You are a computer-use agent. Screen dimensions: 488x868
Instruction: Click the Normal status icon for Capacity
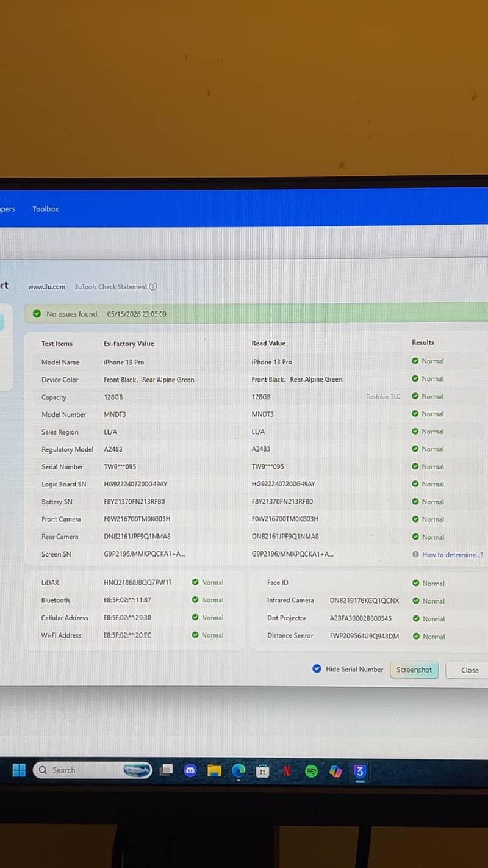pyautogui.click(x=415, y=396)
